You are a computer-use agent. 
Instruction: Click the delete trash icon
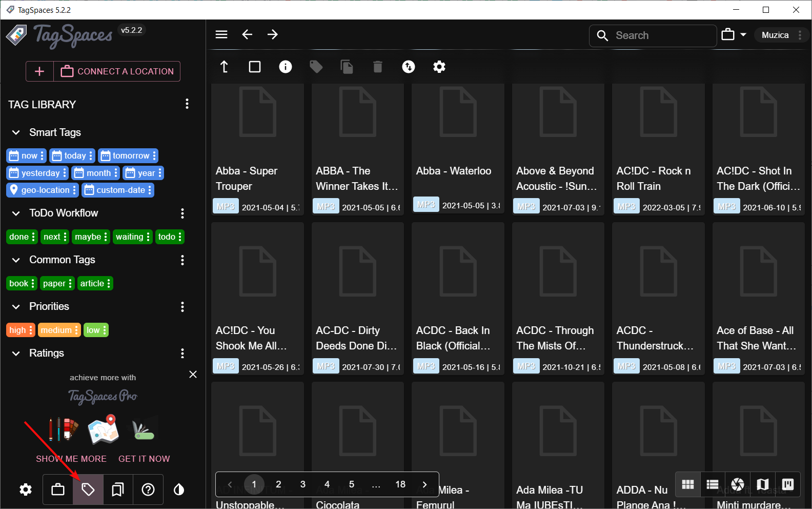[x=378, y=67]
